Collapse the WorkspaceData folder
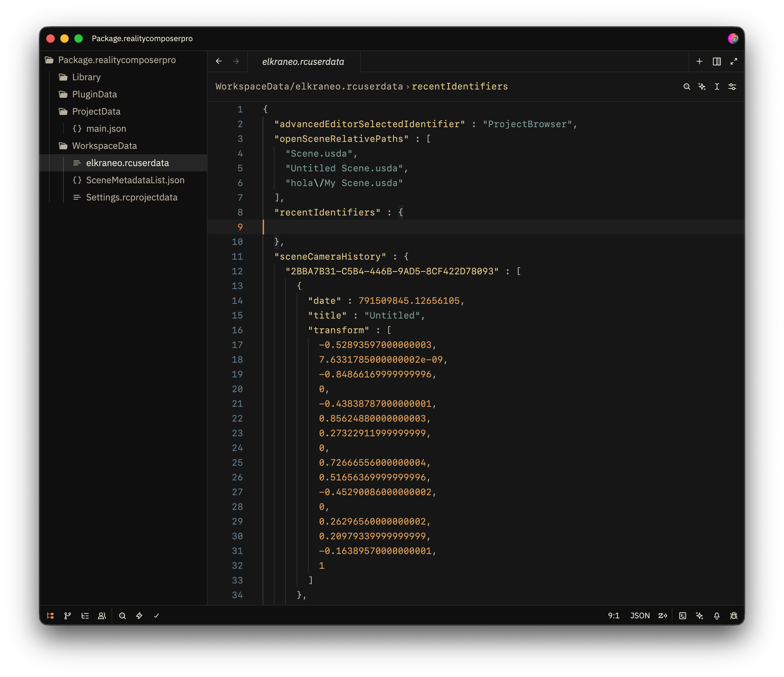 pos(104,146)
